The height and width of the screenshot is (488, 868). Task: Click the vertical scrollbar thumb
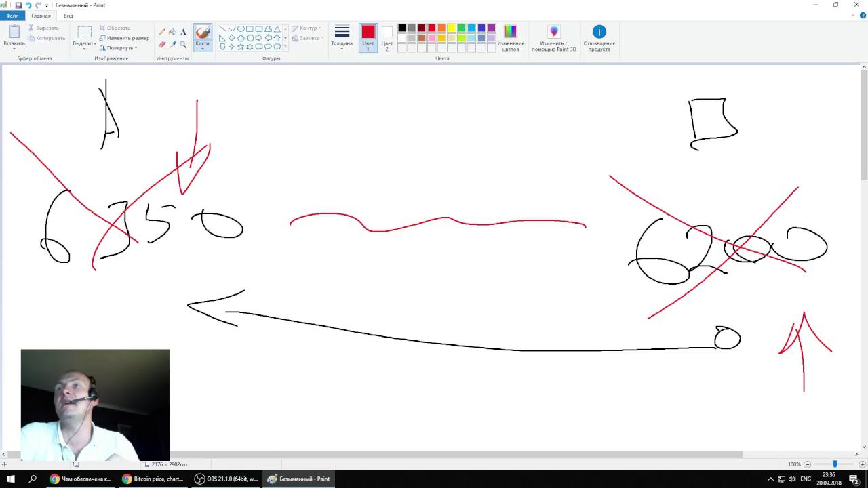864,125
